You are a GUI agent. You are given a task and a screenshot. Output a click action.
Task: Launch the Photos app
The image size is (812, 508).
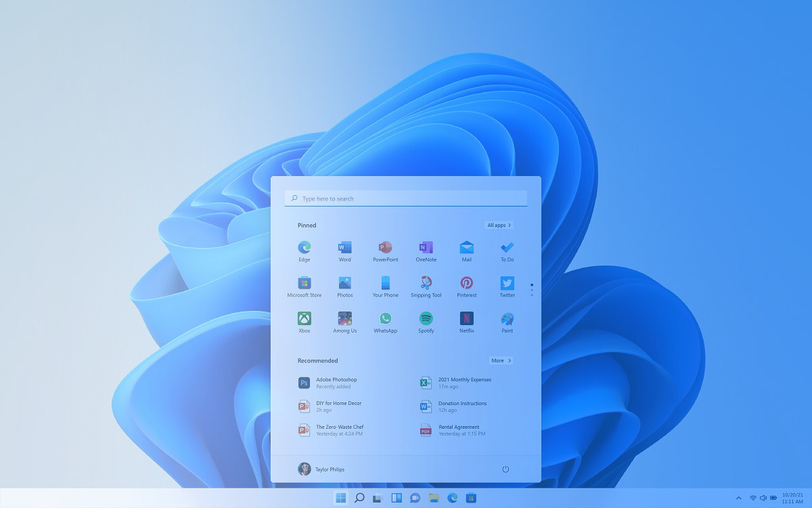click(345, 286)
